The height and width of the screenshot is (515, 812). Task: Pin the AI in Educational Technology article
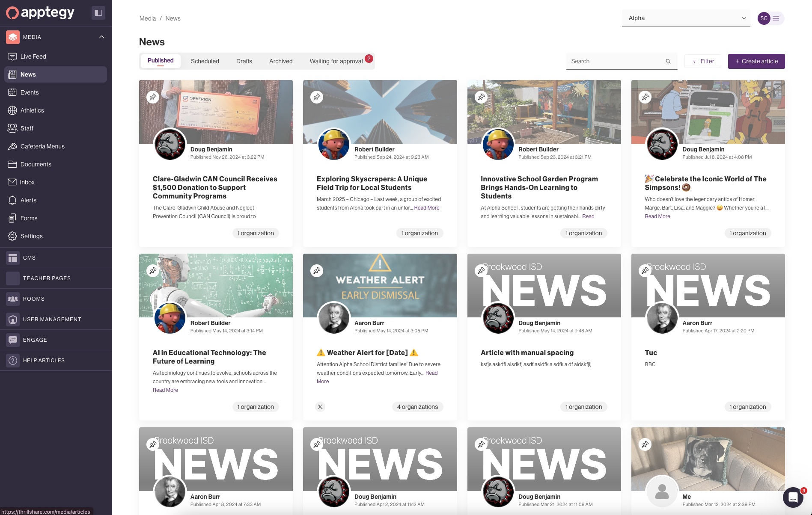coord(153,271)
